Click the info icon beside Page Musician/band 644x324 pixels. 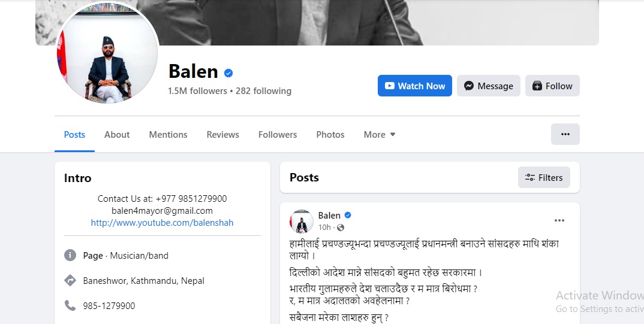[70, 255]
